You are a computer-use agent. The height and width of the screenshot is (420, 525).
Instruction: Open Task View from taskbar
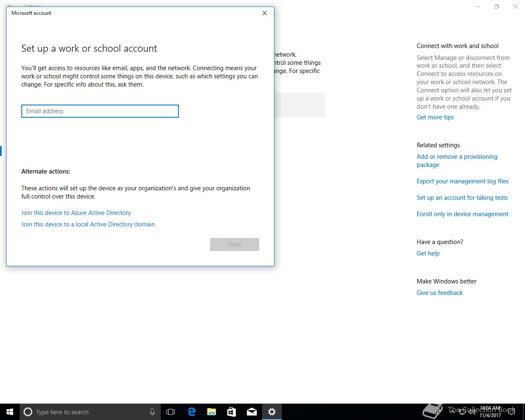click(x=171, y=412)
